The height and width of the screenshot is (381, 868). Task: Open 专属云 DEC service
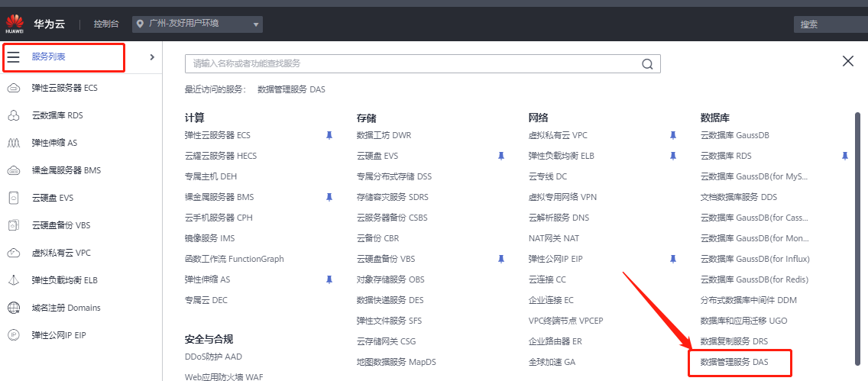[x=206, y=300]
